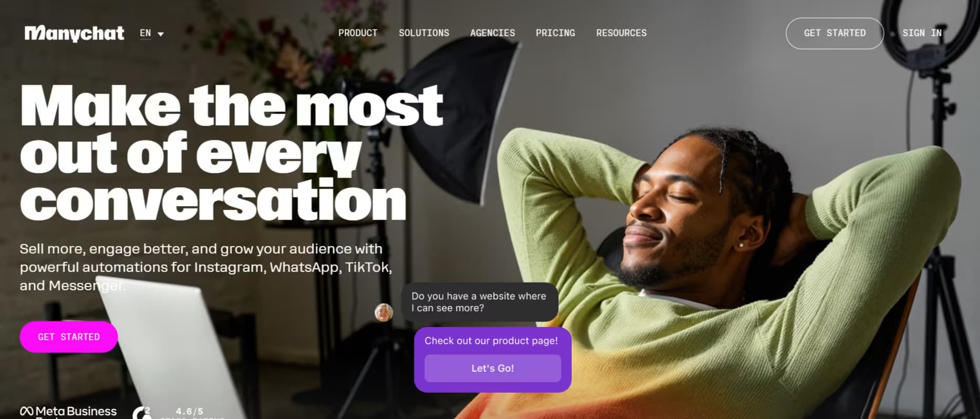Image resolution: width=980 pixels, height=419 pixels.
Task: Open the Pricing page
Action: point(555,33)
